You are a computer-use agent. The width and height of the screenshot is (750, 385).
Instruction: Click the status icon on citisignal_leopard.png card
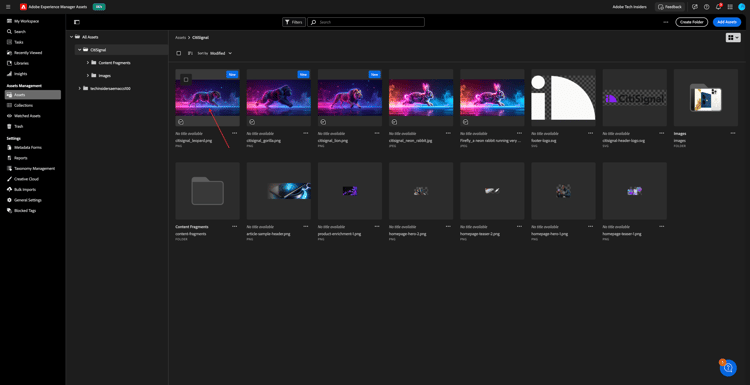click(181, 122)
